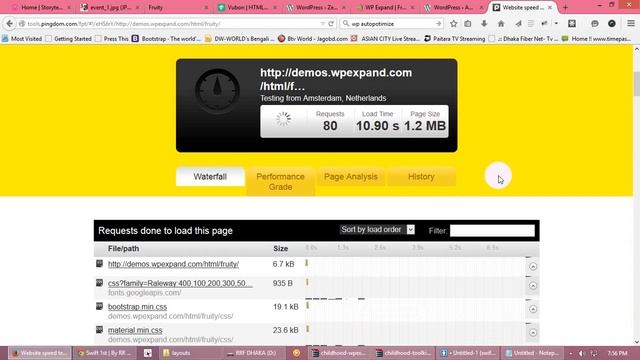Screen dimensions: 640x360
Task: Reload the page from the address bar
Action: [x=331, y=24]
